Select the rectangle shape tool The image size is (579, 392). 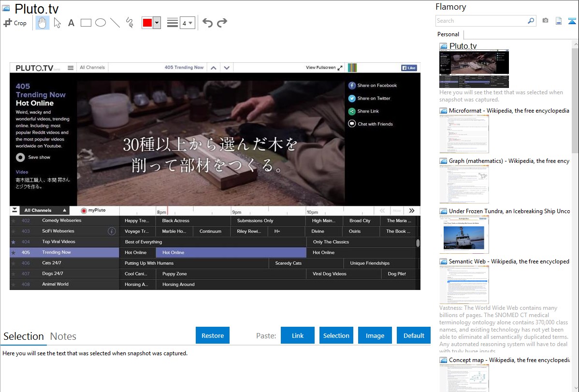pos(86,23)
